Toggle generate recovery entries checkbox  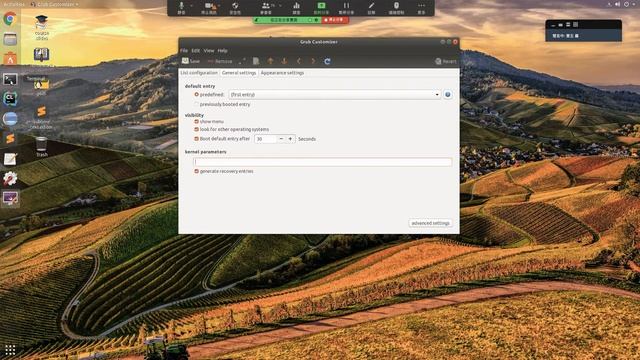tap(196, 171)
